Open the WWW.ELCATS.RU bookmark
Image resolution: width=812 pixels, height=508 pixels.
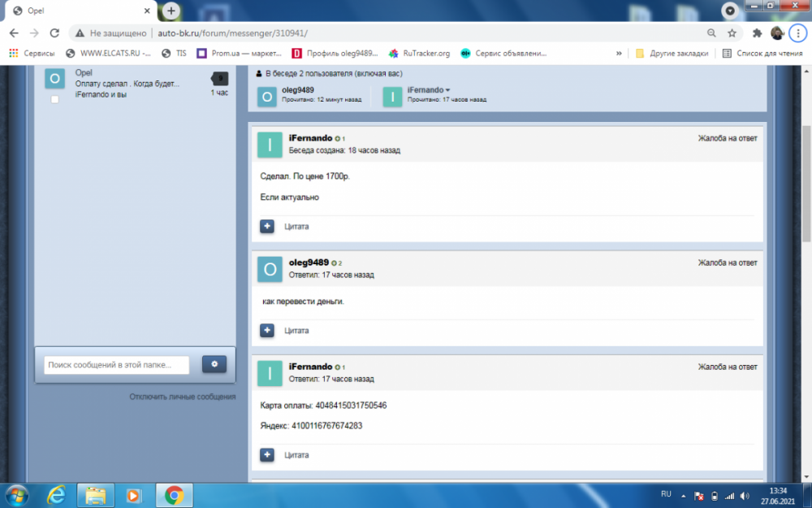[109, 53]
